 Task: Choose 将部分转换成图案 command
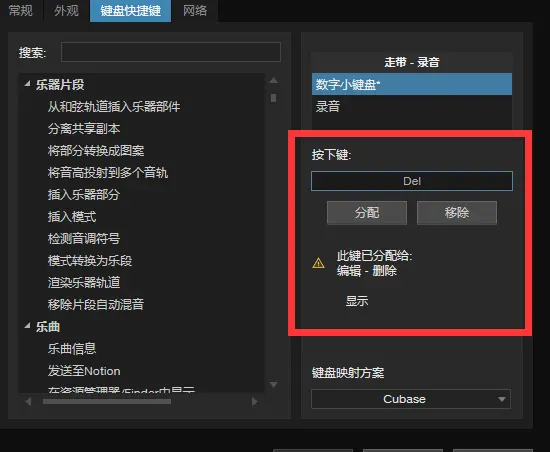click(96, 151)
